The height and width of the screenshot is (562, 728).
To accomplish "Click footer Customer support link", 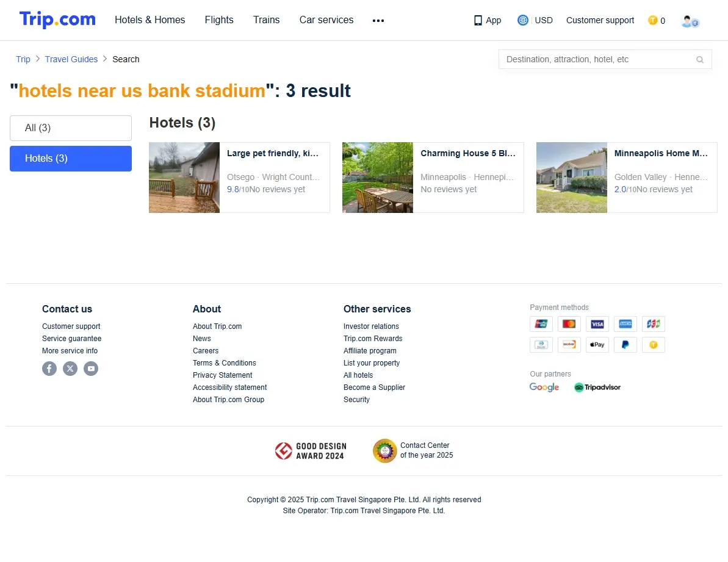I will pos(71,326).
